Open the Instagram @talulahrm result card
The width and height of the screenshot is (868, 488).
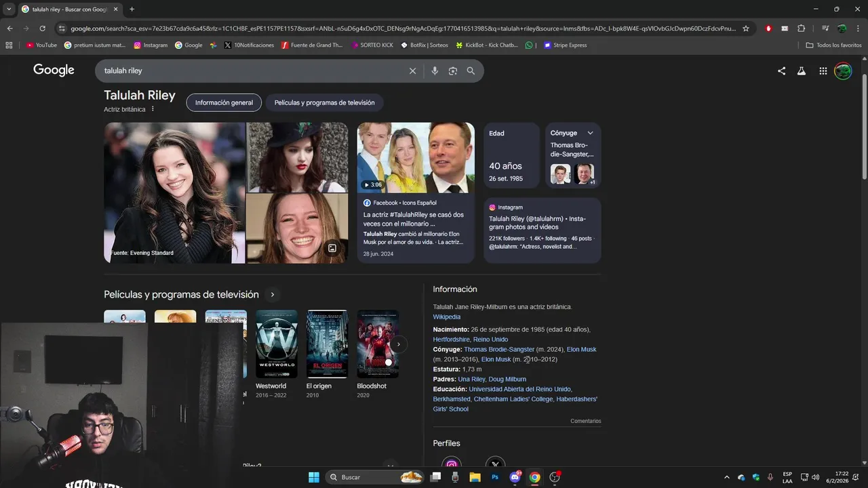click(x=542, y=230)
